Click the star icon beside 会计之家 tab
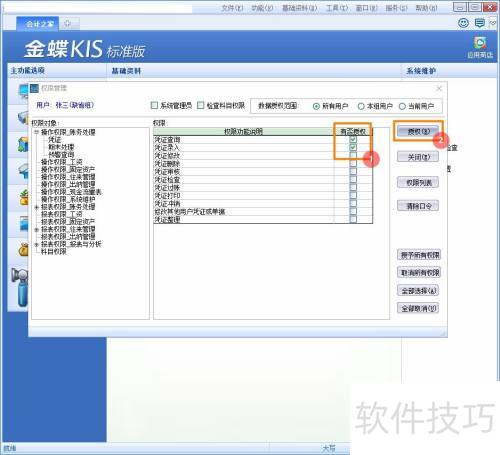Screen dimensions: 500x455 (x=67, y=24)
